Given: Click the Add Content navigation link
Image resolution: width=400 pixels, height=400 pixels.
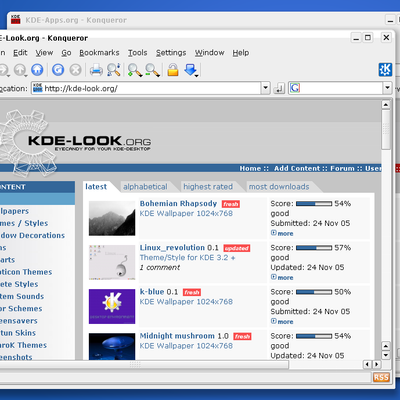Looking at the screenshot, I should [x=297, y=168].
